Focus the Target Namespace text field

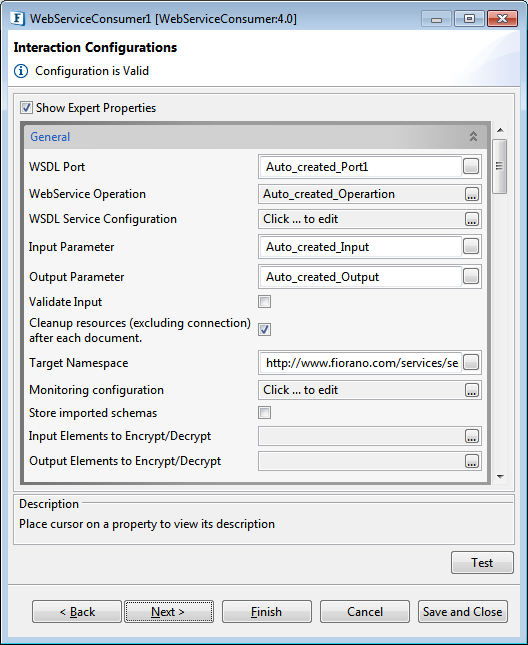tap(361, 363)
